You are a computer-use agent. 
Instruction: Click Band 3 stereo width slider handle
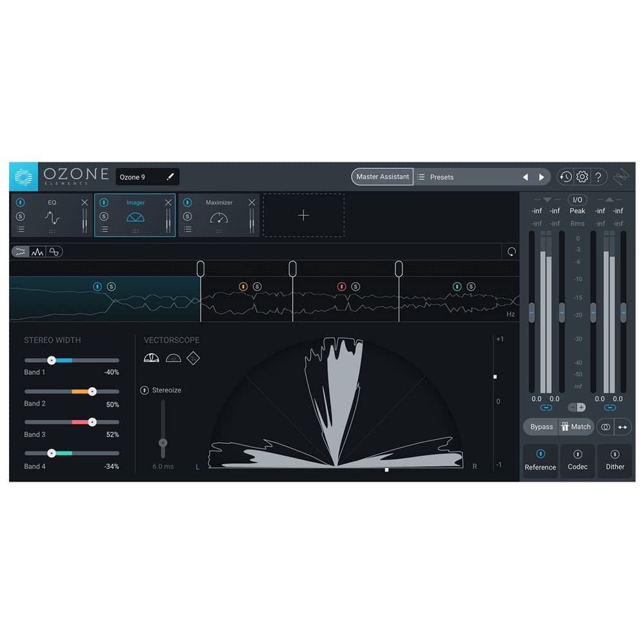coord(92,422)
